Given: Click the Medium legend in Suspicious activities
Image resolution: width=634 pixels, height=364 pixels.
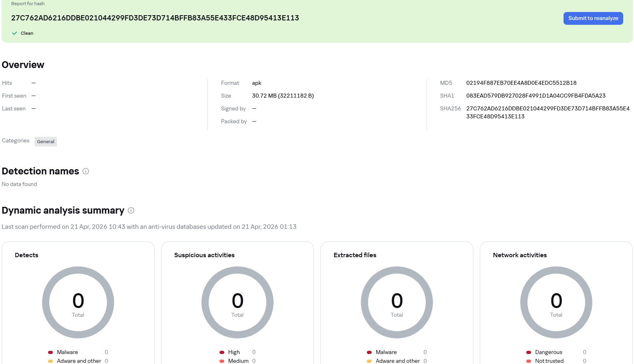Looking at the screenshot, I should click(x=238, y=361).
